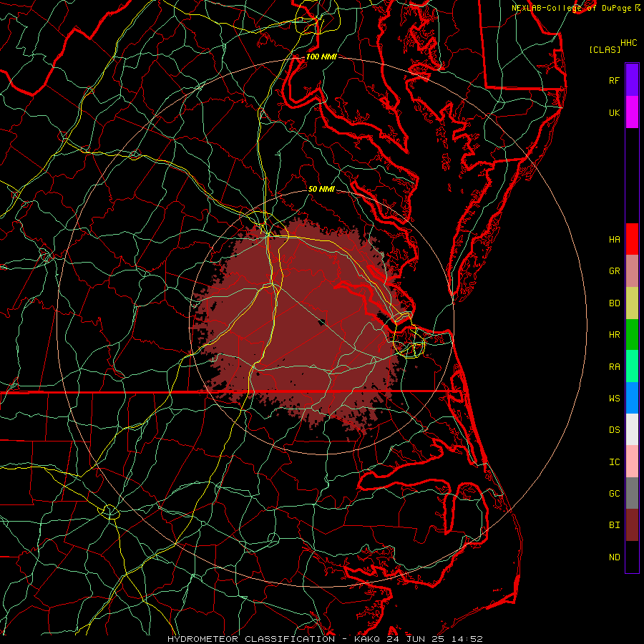The width and height of the screenshot is (644, 644).
Task: Click the BI dark red legend swatch
Action: [632, 525]
